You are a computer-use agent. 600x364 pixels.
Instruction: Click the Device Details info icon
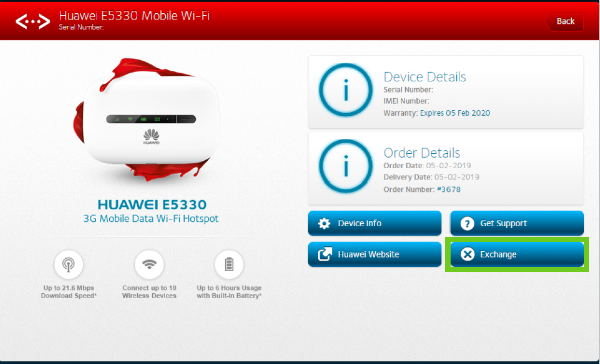[345, 91]
